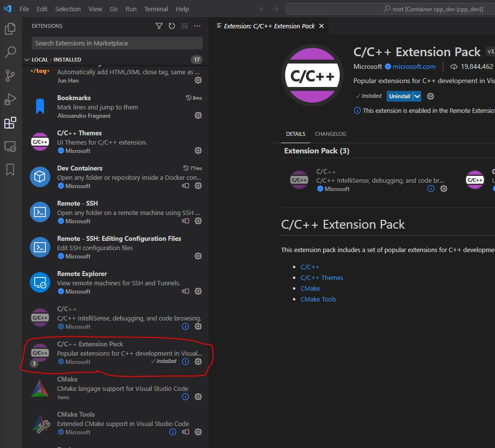Open the Go menu

point(114,9)
